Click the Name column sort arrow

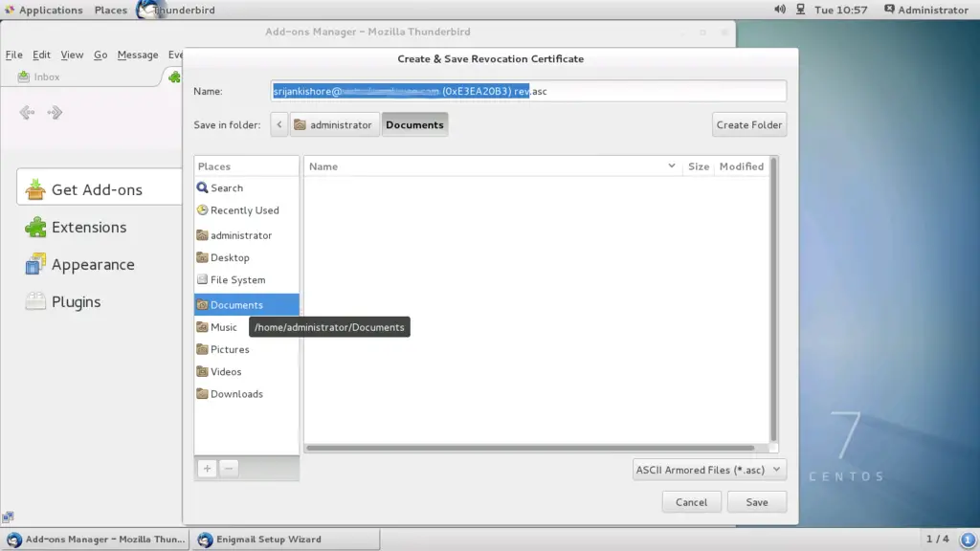coord(671,166)
